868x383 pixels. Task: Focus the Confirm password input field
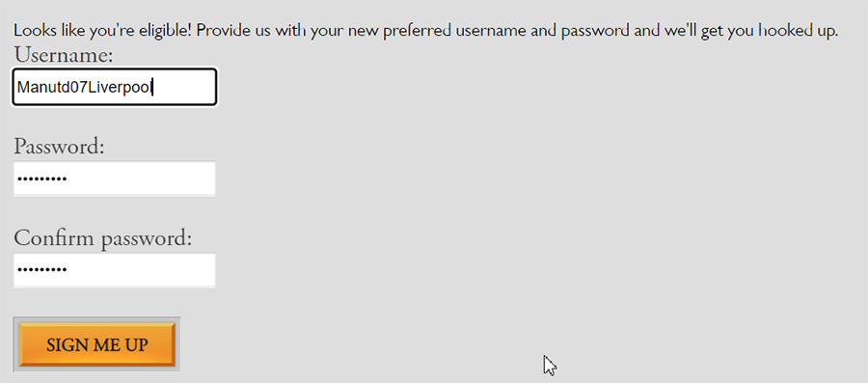(x=115, y=269)
